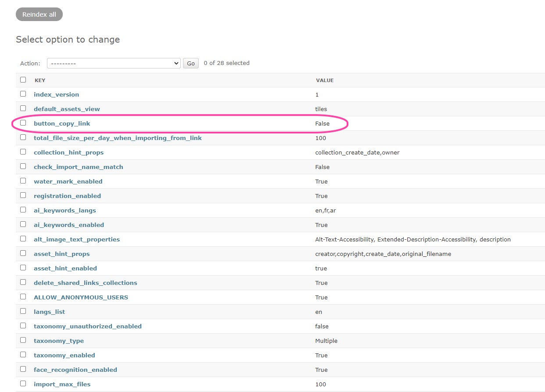Open the check_import_name_match link
545x392 pixels.
click(79, 167)
